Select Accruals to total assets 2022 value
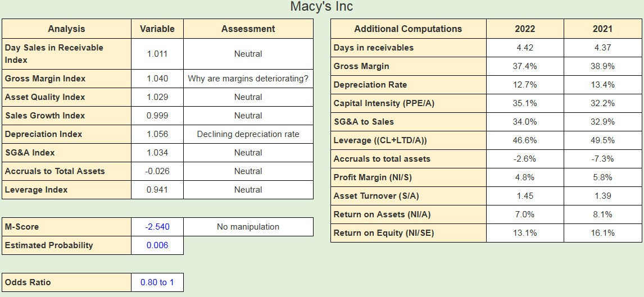 [525, 159]
